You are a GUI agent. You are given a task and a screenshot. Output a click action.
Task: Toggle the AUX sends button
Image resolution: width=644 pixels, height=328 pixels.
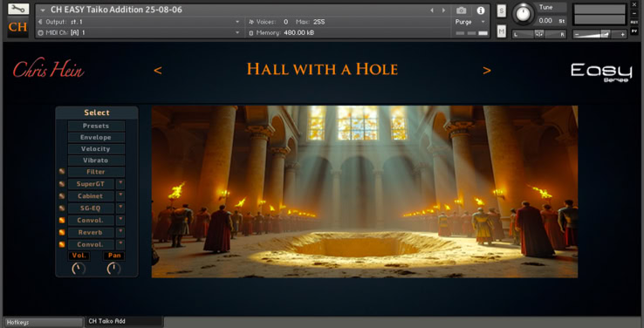click(x=634, y=22)
